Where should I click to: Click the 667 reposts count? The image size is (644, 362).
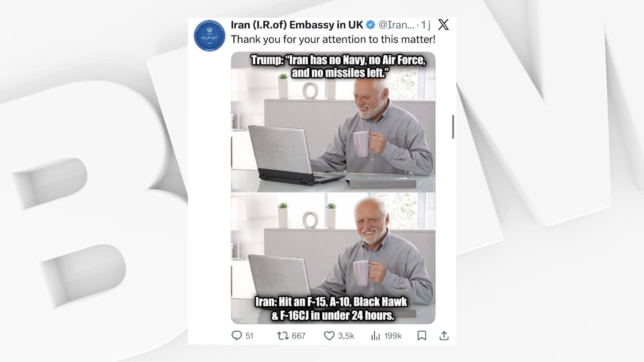tap(299, 336)
